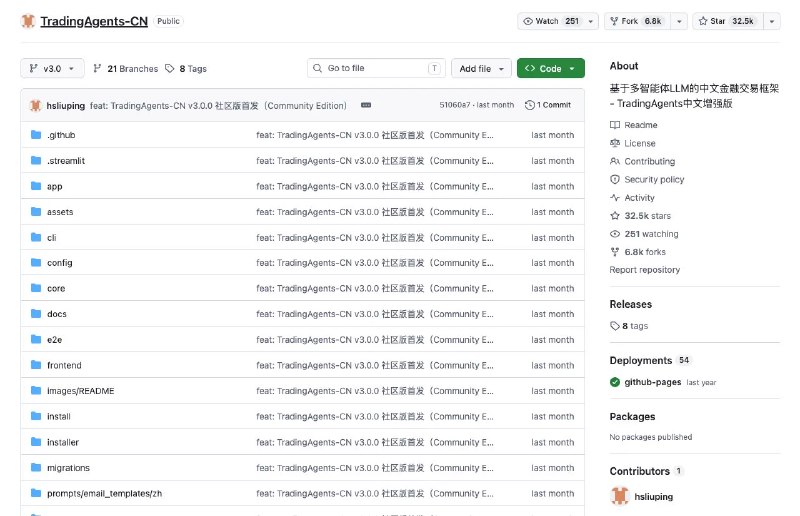Click the folder icon for docs
Screen dimensions: 800x516
(36, 313)
